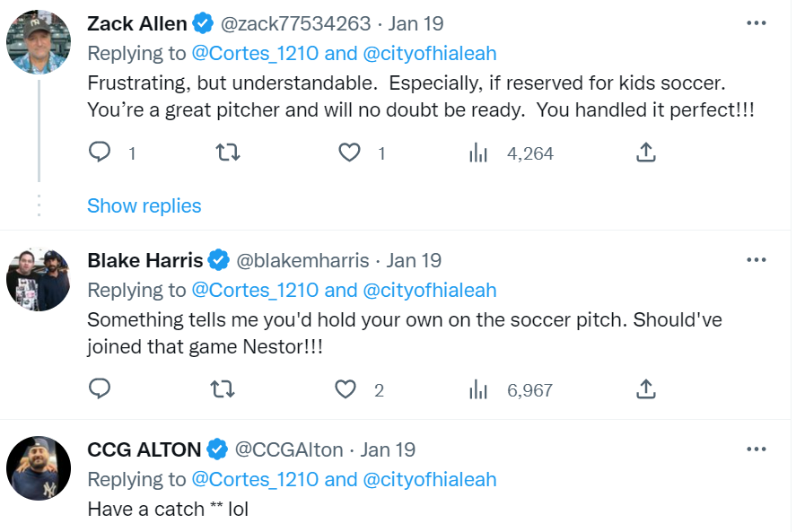Reply to Zack Allen's tweet
Screen dimensions: 796x532
pos(100,153)
